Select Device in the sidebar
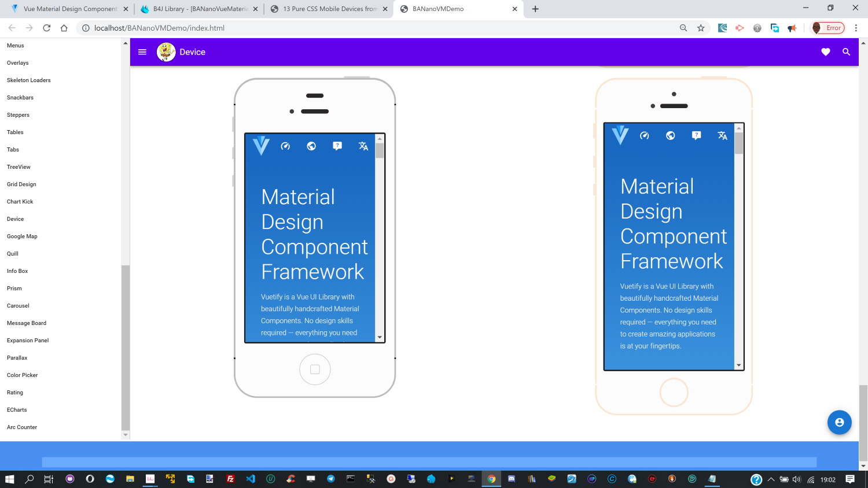 (x=16, y=219)
